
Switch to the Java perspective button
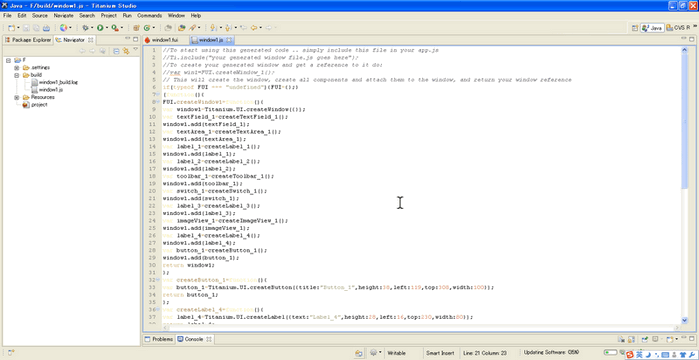click(652, 28)
